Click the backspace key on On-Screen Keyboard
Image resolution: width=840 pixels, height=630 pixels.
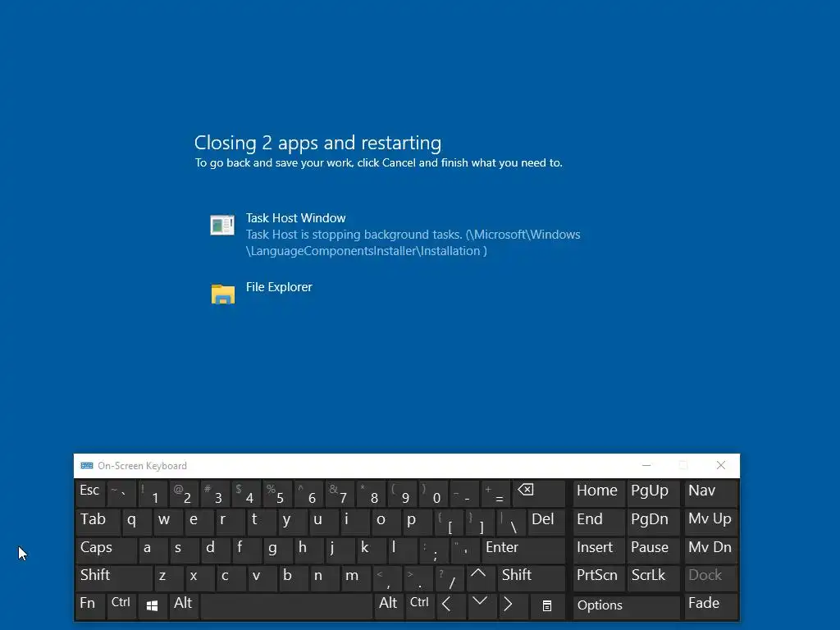point(538,493)
